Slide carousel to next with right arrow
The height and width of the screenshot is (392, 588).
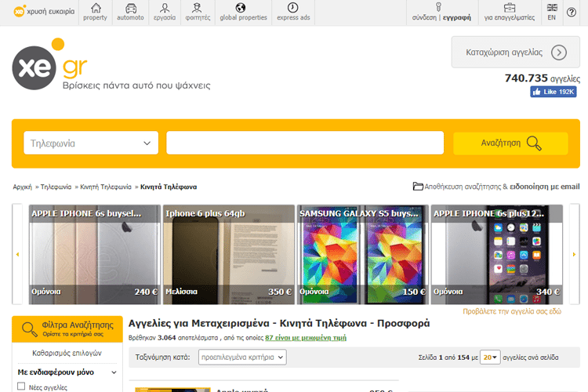pos(574,254)
